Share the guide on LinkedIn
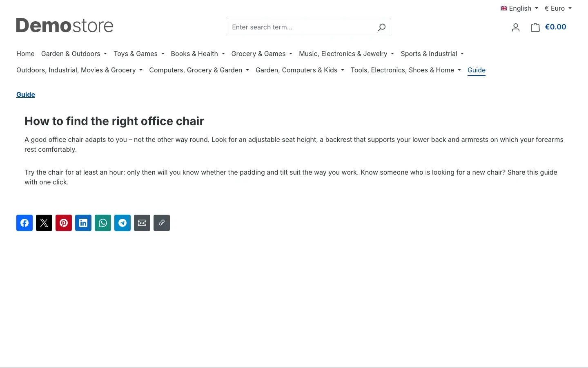The width and height of the screenshot is (588, 368). pos(83,223)
